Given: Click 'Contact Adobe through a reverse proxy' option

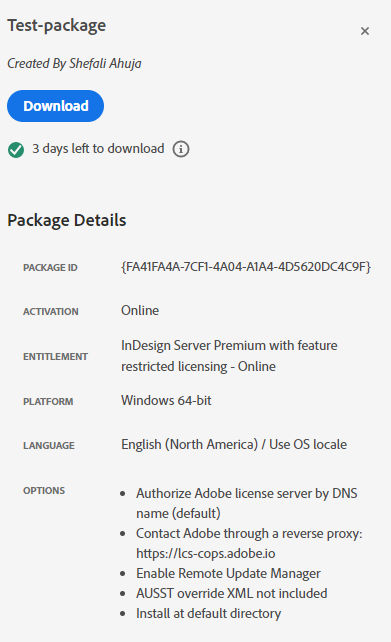Looking at the screenshot, I should pos(249,533).
